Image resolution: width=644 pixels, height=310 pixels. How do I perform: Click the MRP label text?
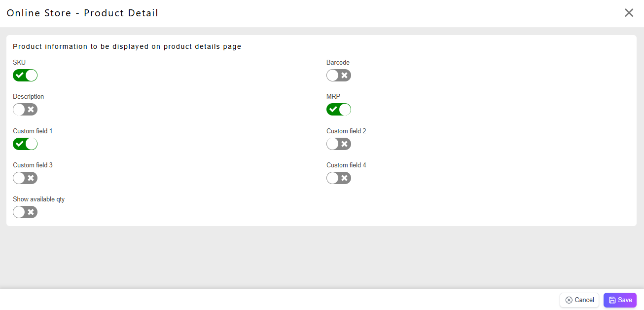tap(333, 97)
